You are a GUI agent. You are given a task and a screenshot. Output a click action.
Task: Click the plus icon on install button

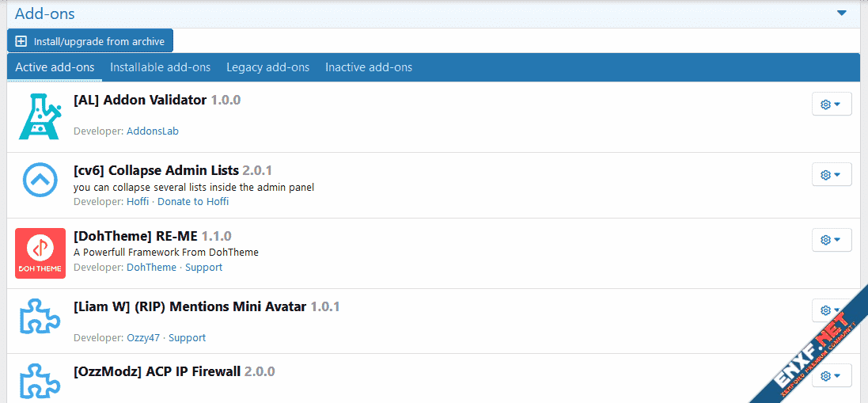(x=21, y=41)
